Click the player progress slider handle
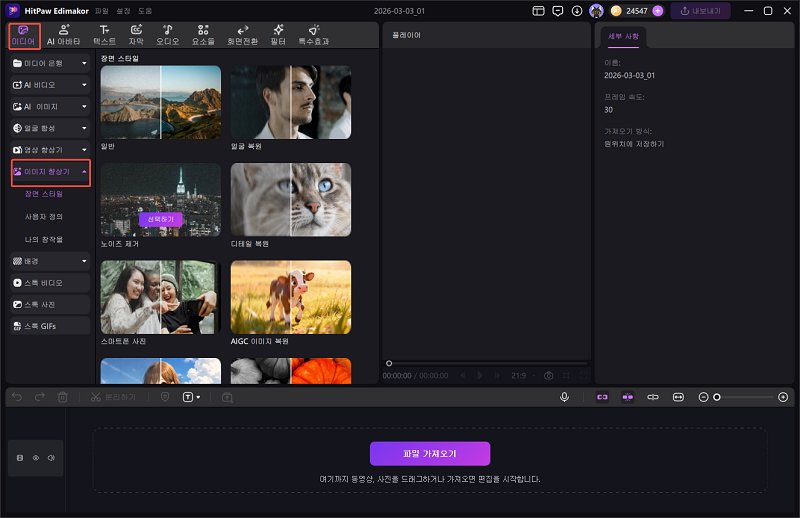800x518 pixels. pos(389,363)
